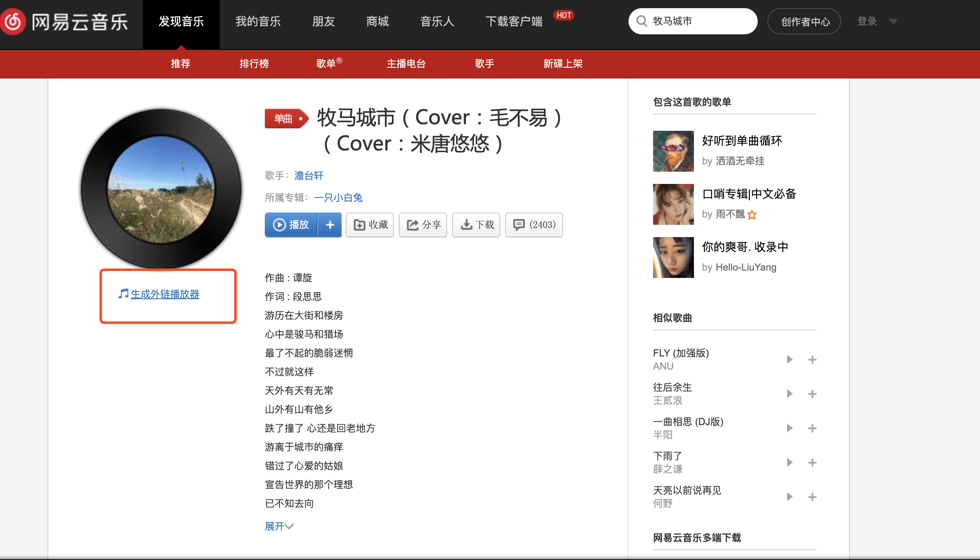The width and height of the screenshot is (980, 560).
Task: Click the 下载 download icon
Action: 466,224
